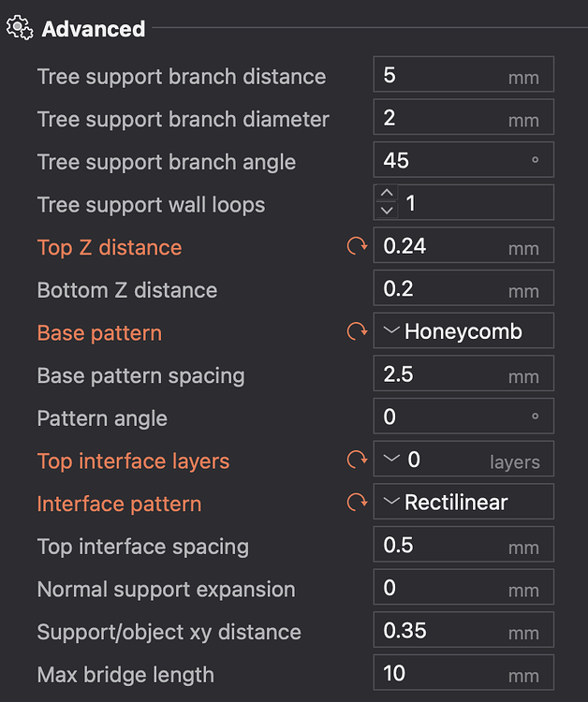Edit the Max bridge length field

(463, 672)
